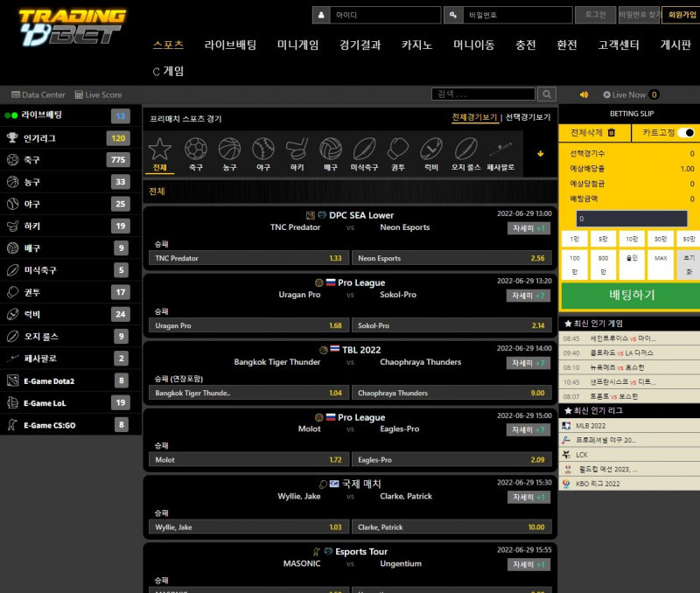Click the search magnifier button
The image size is (700, 593).
pos(547,94)
